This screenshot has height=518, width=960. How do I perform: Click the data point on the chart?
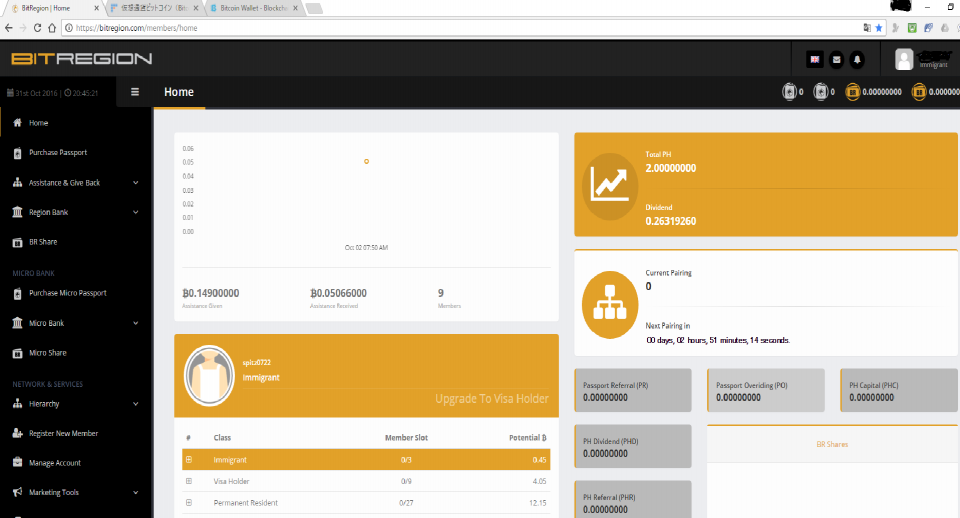pos(366,162)
